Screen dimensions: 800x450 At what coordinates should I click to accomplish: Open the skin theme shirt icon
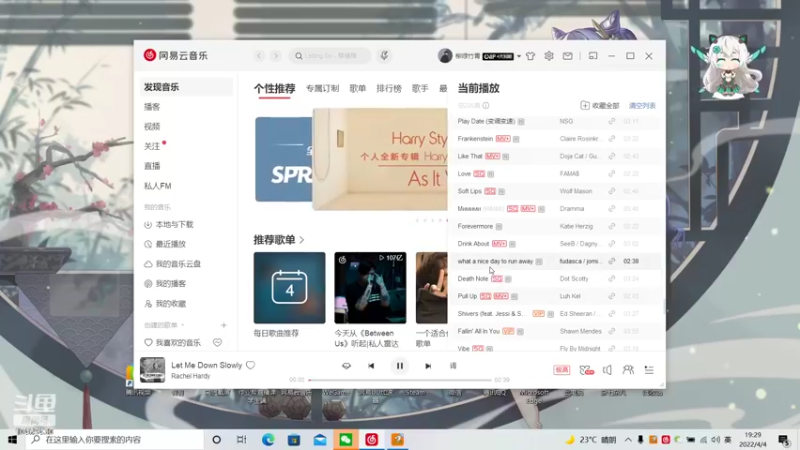(531, 56)
